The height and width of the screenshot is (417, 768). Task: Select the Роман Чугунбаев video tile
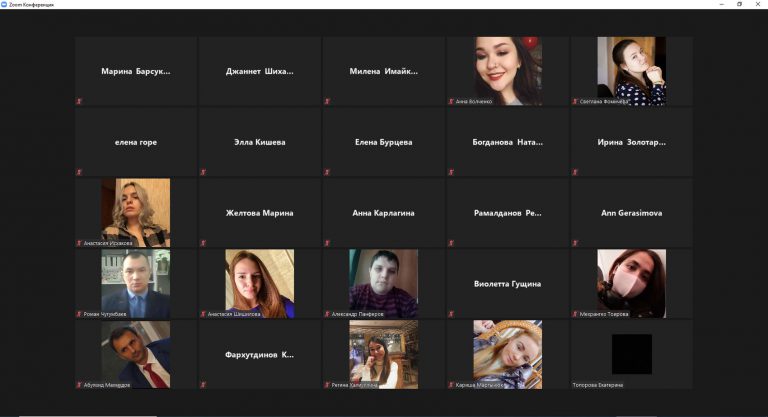point(135,283)
